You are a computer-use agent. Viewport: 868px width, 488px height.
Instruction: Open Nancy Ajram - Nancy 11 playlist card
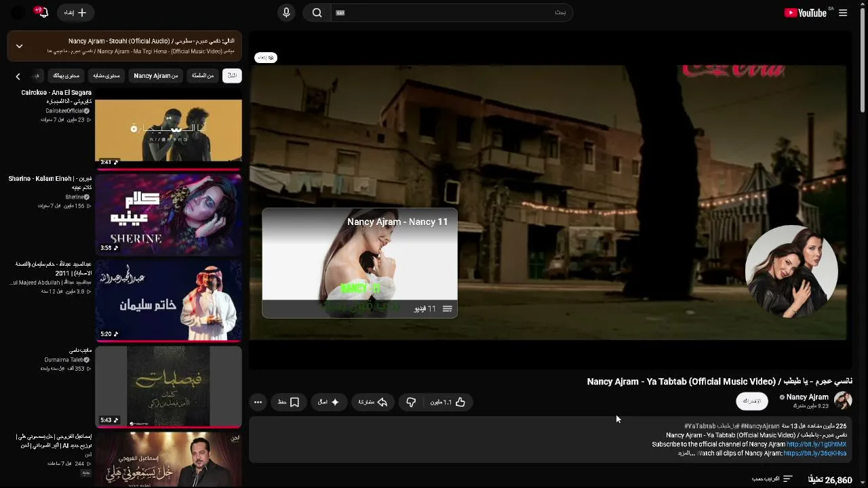pos(359,263)
